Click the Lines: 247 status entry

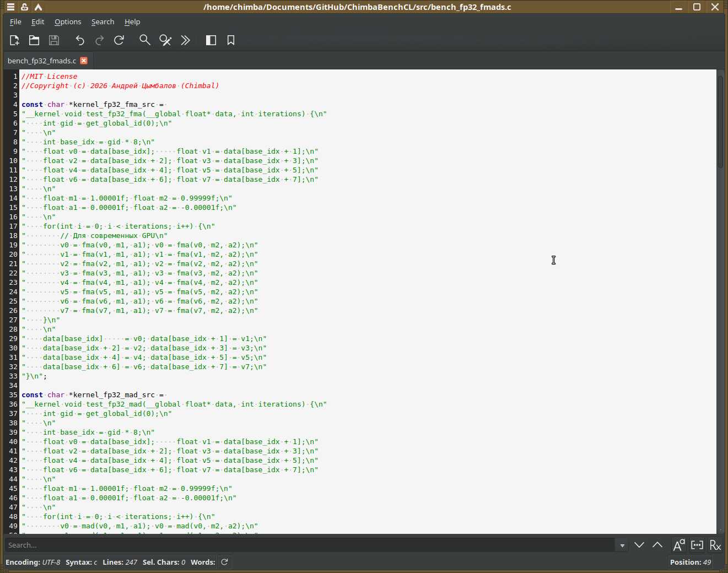coord(120,562)
